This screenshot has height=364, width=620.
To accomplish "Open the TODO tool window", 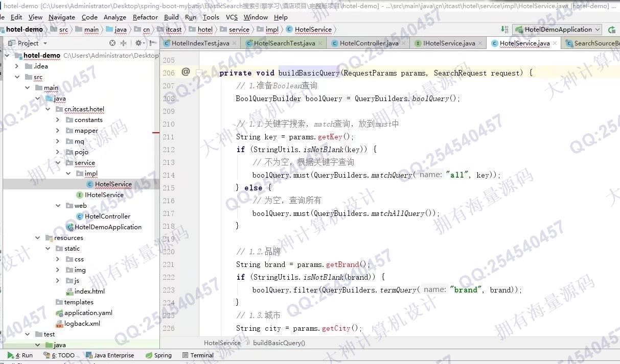I will (x=59, y=355).
